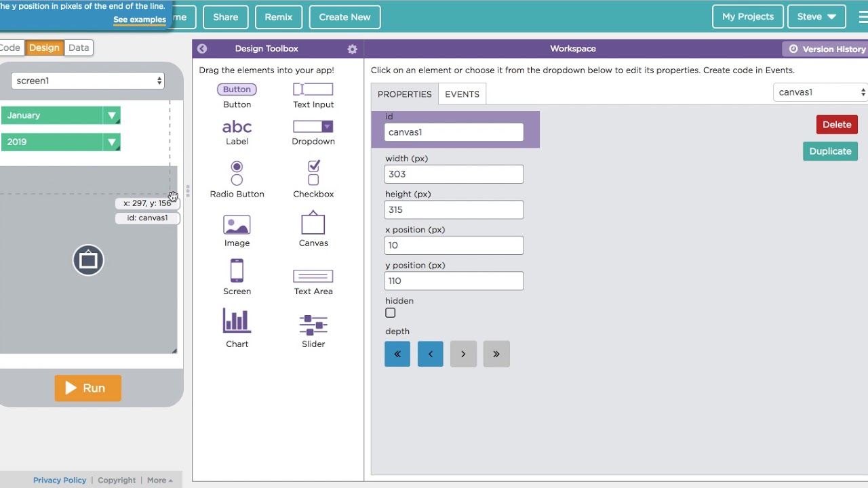Open the Copyright link
The width and height of the screenshot is (868, 488).
click(117, 480)
